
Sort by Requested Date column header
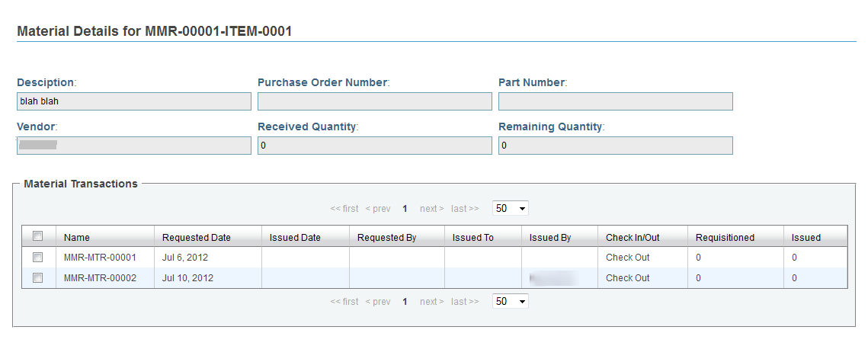tap(197, 238)
